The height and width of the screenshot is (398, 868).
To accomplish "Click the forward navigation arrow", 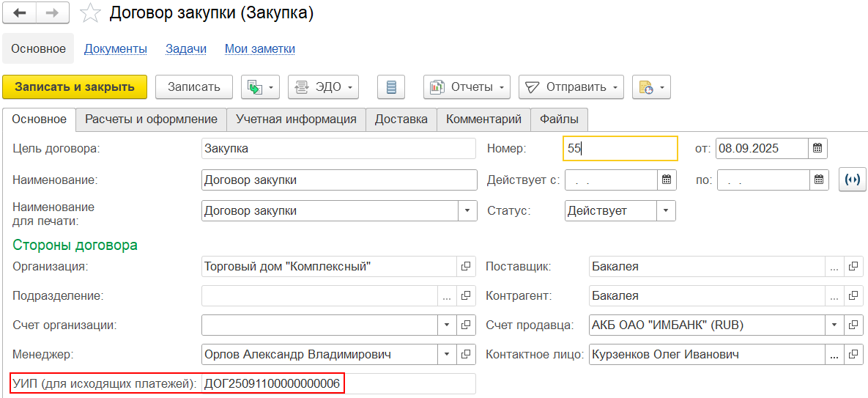I will [x=52, y=13].
